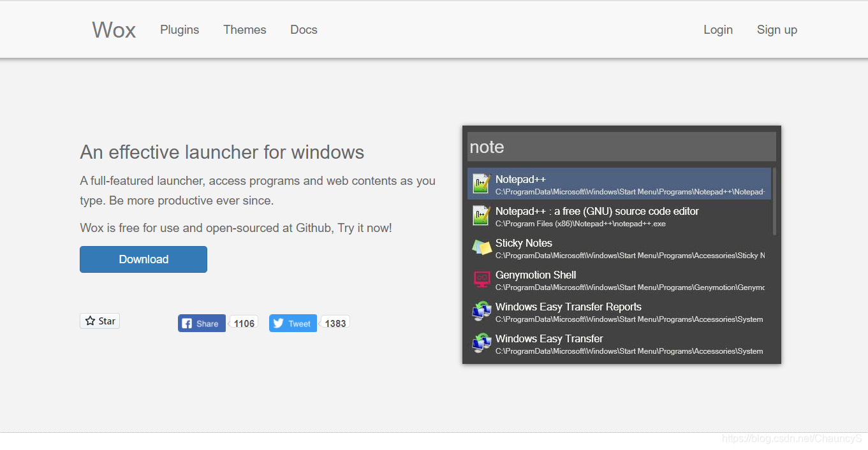Viewport: 868px width, 450px height.
Task: Select the highlighted 'Notepad++' result title
Action: coord(520,179)
